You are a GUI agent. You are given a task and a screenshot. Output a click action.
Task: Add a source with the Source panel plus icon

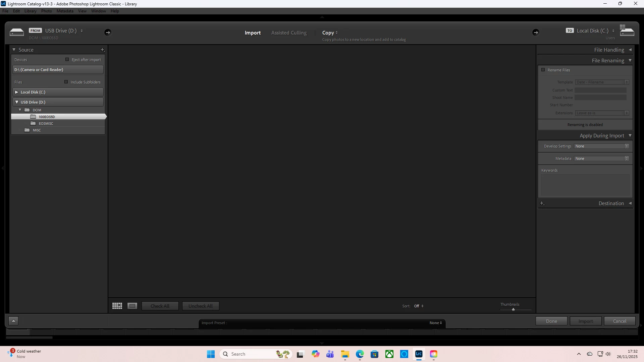pos(103,50)
